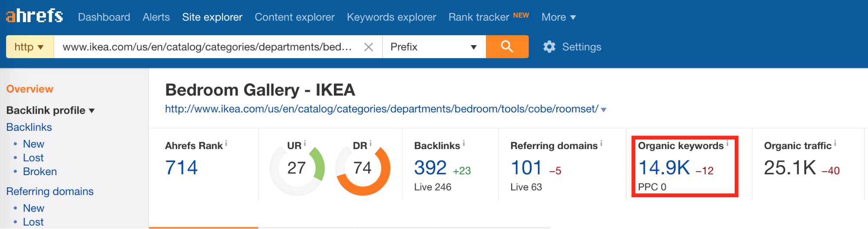Viewport: 868px width, 229px height.
Task: Click the DR 74 gauge
Action: pos(363,169)
